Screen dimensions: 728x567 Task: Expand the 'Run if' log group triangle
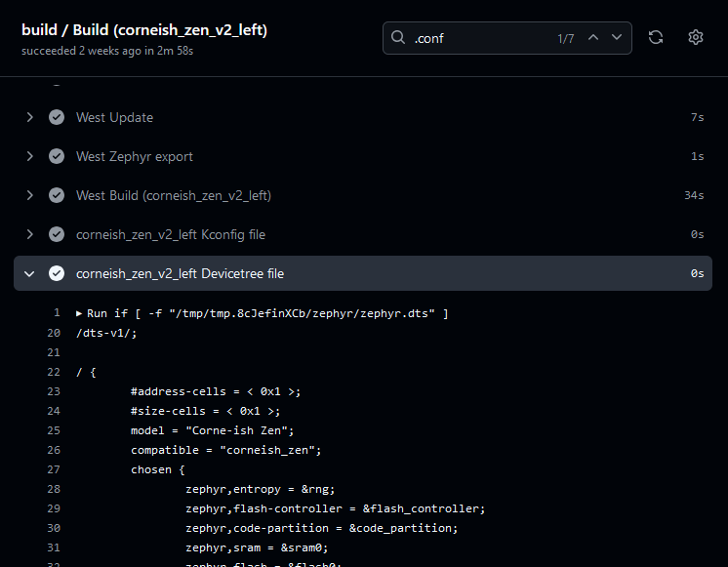[79, 313]
